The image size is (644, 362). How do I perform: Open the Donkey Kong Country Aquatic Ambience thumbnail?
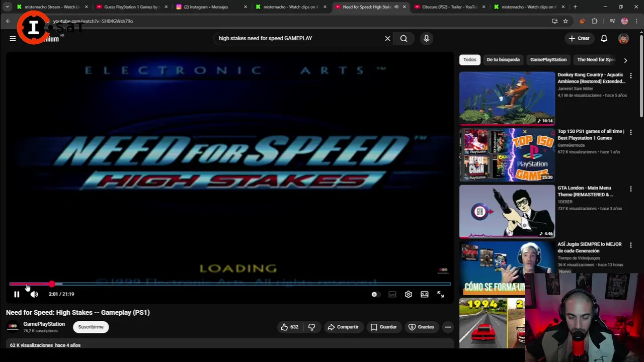click(507, 98)
